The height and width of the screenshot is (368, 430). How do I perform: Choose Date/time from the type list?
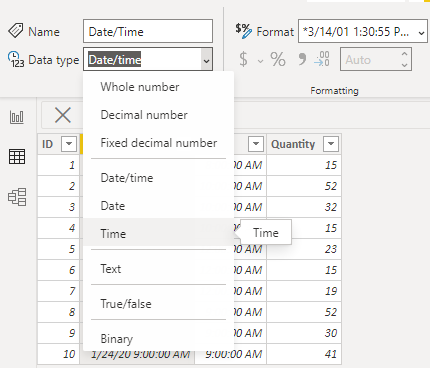pyautogui.click(x=158, y=178)
